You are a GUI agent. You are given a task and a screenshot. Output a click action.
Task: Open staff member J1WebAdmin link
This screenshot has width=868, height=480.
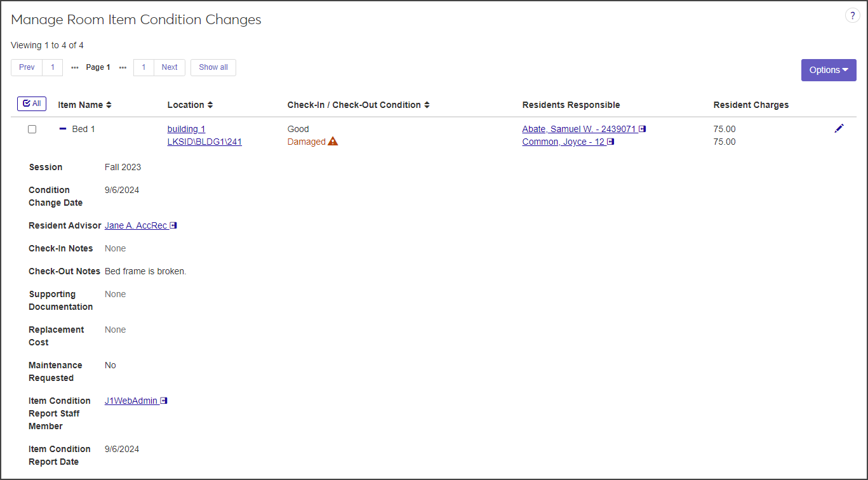pos(131,401)
